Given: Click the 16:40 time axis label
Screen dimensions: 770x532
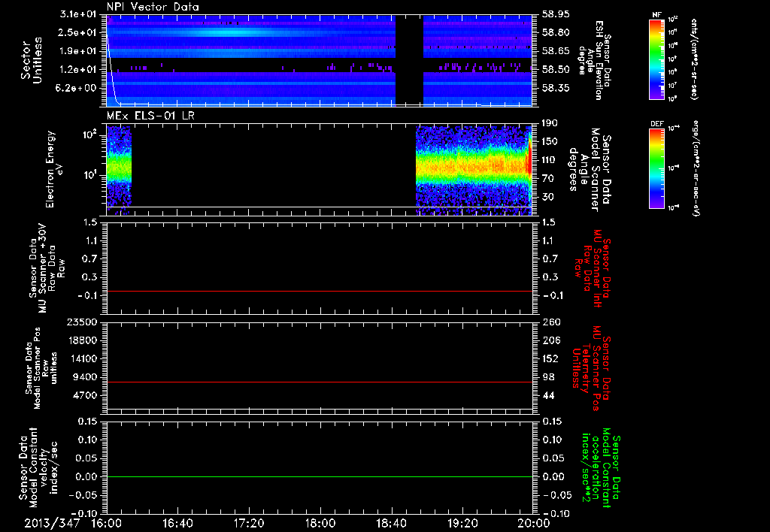Looking at the screenshot, I should [177, 523].
